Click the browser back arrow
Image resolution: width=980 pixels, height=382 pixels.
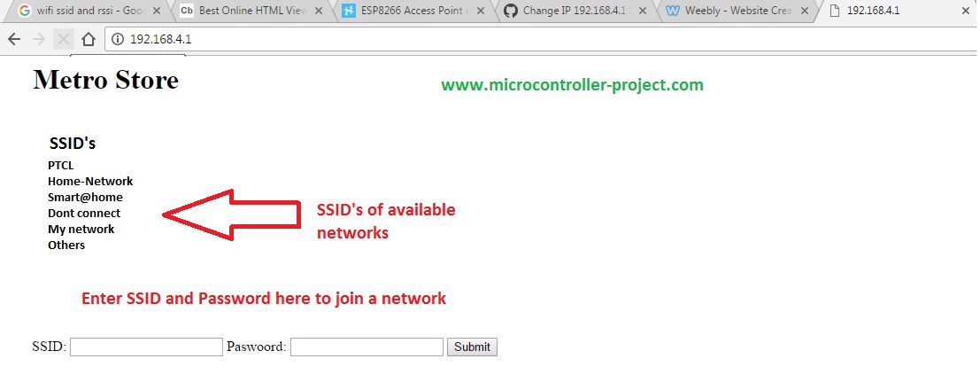click(x=14, y=40)
